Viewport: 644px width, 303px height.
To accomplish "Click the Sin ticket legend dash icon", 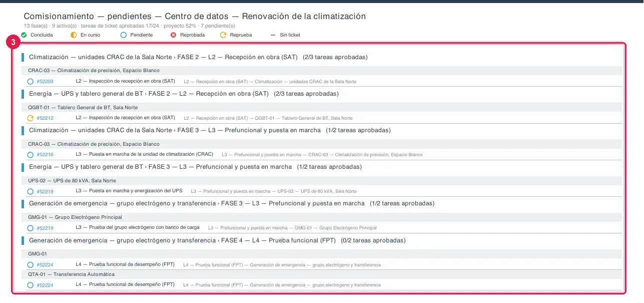I will [273, 35].
